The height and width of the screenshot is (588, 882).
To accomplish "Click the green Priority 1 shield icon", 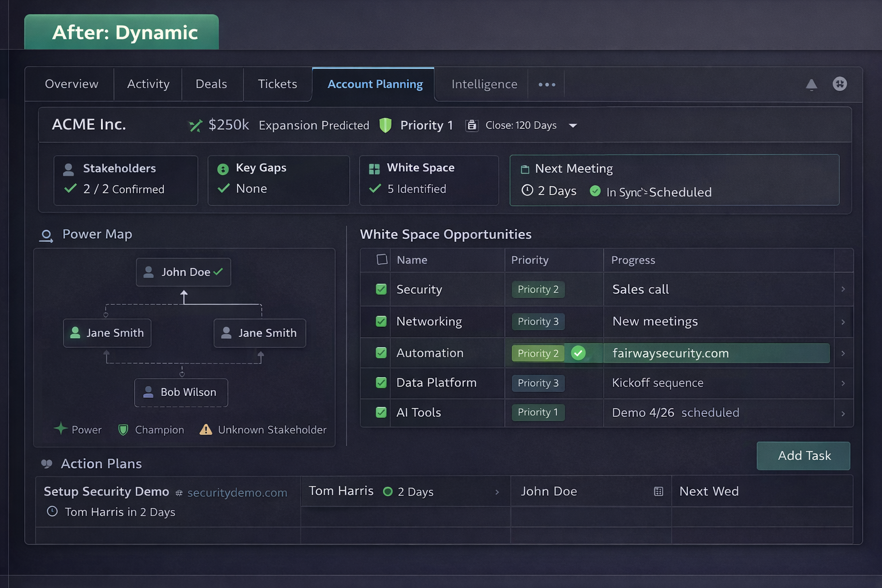I will [x=385, y=125].
